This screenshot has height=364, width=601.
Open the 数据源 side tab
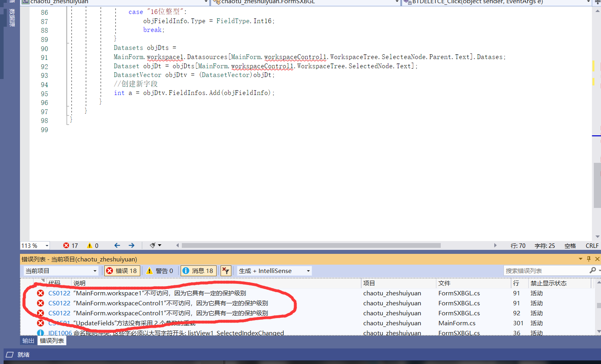[x=12, y=18]
